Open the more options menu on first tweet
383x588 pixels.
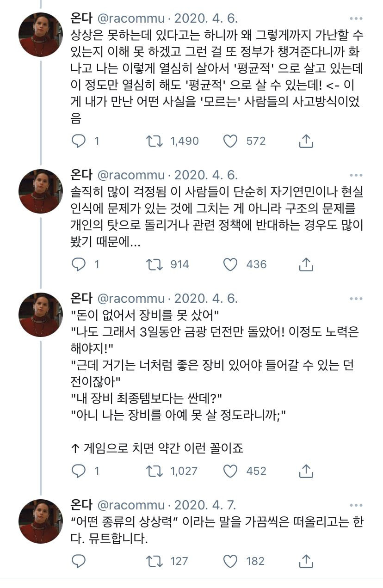[355, 18]
